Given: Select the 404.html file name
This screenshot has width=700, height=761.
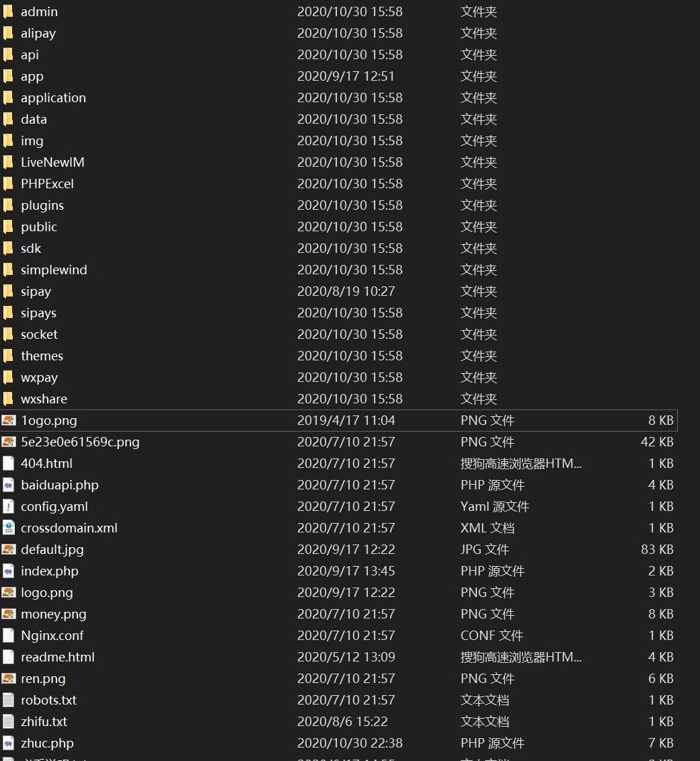Looking at the screenshot, I should pyautogui.click(x=46, y=464).
